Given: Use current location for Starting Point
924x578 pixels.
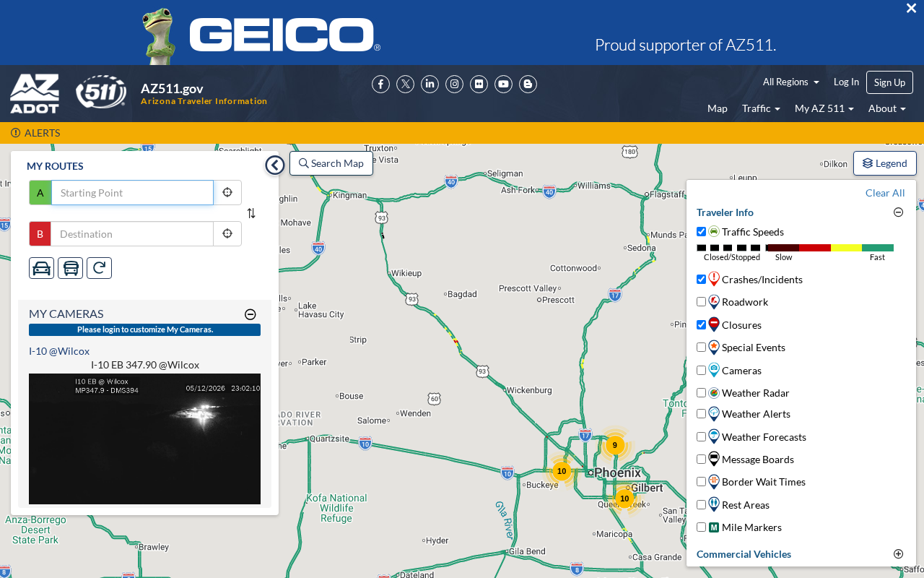Looking at the screenshot, I should click(227, 193).
